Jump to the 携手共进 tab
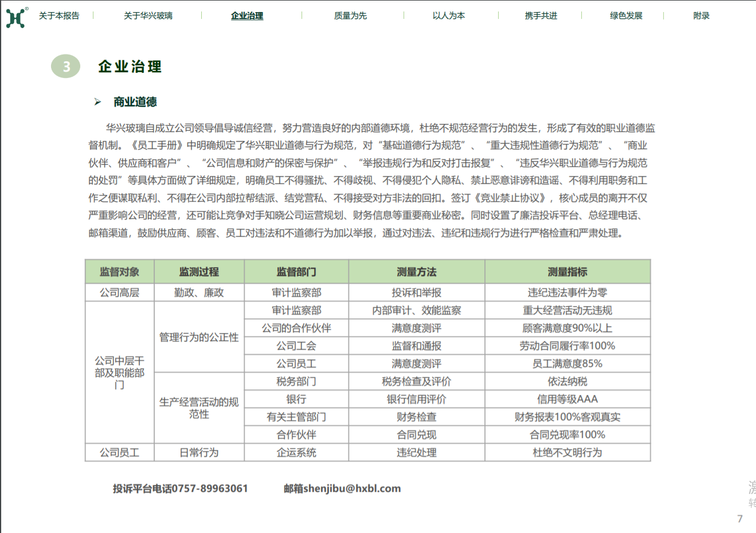Viewport: 756px width, 533px height. coord(541,15)
